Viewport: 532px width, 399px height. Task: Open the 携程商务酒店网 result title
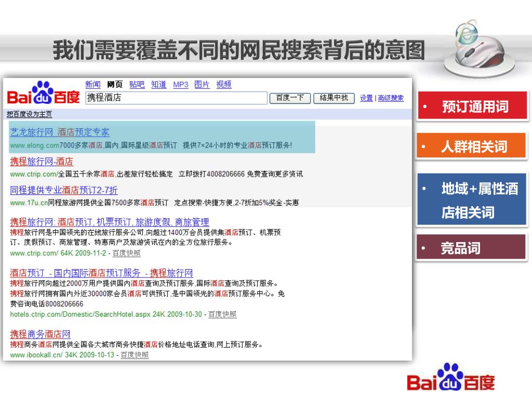click(x=40, y=334)
